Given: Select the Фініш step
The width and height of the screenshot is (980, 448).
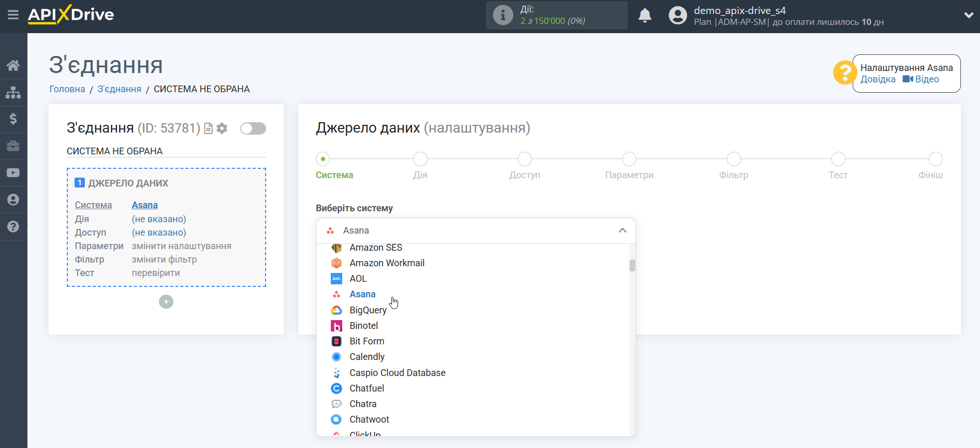Looking at the screenshot, I should click(x=935, y=159).
